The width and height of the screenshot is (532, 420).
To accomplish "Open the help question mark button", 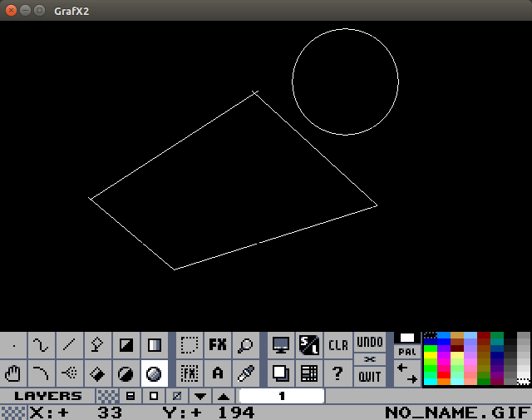I will (x=337, y=373).
